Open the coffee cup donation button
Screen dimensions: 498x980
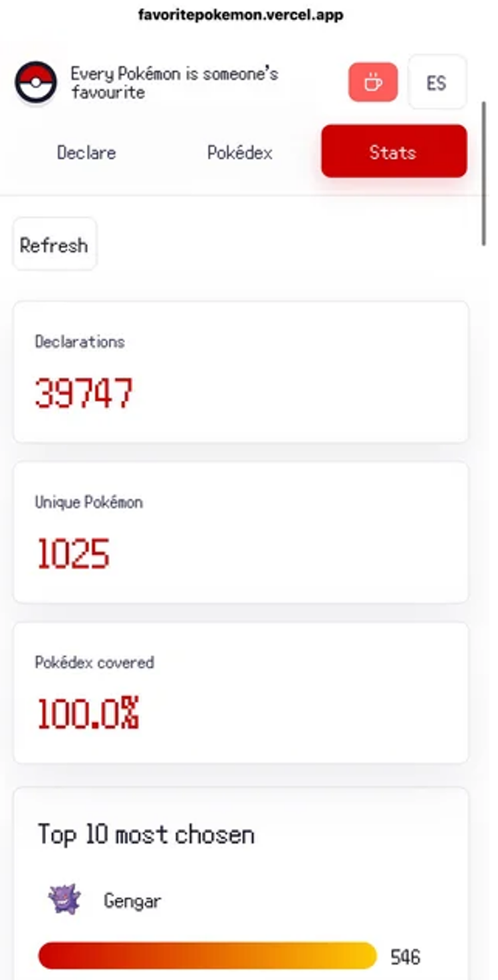tap(373, 82)
